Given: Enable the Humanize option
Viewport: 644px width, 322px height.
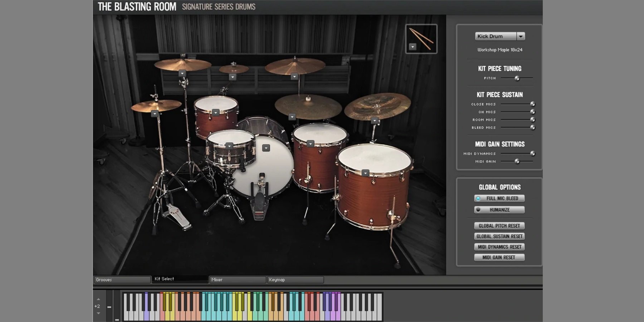Looking at the screenshot, I should [x=499, y=210].
